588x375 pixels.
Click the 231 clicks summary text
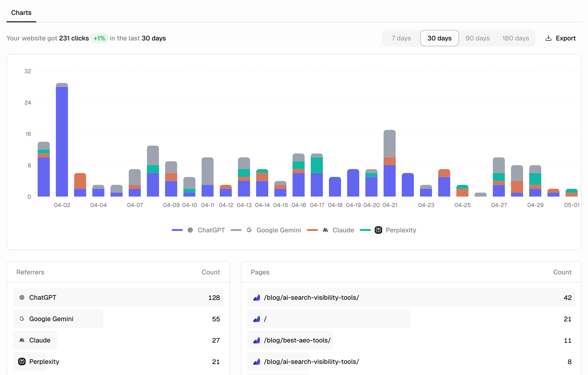point(74,38)
